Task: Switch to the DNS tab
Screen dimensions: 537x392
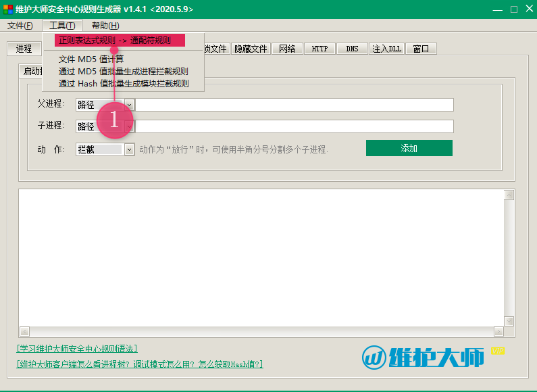Action: click(352, 49)
